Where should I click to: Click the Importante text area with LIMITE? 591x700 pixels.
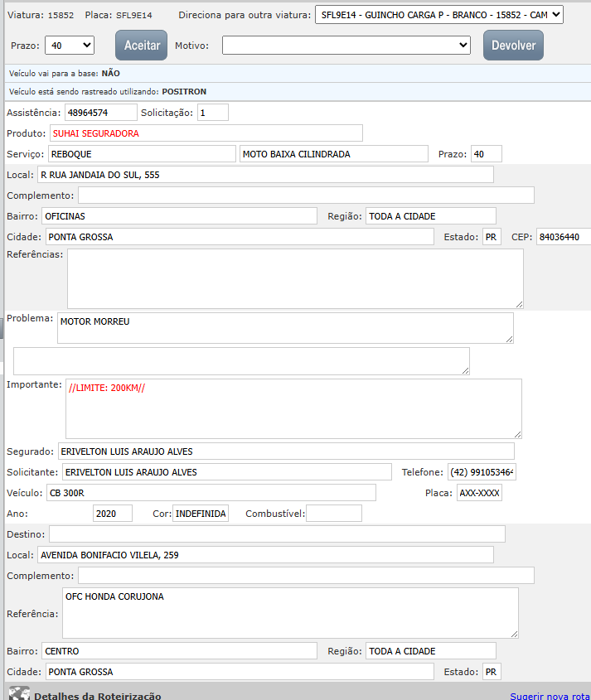[x=293, y=408]
